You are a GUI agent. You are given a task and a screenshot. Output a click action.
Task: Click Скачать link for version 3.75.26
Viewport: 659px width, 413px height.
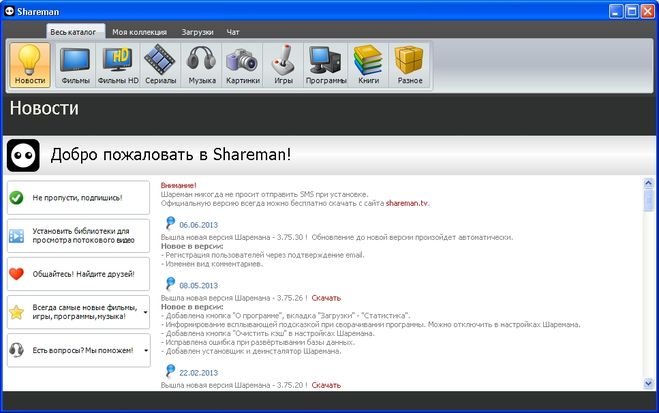(x=326, y=298)
